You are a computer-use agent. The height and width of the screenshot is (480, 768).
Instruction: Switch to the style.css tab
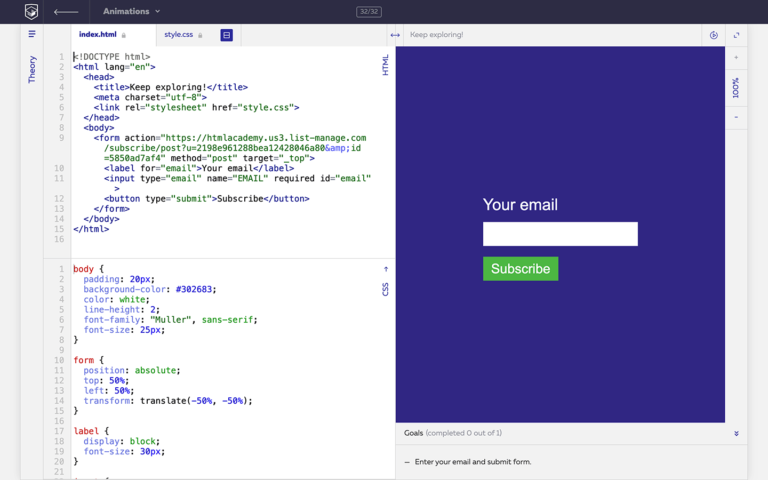coord(183,35)
